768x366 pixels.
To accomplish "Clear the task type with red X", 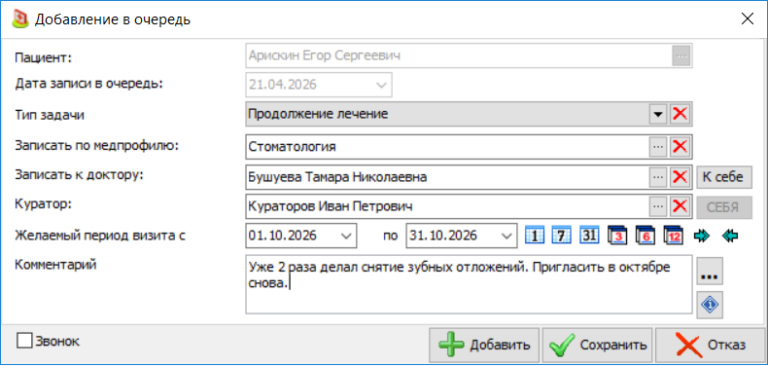I will 679,115.
